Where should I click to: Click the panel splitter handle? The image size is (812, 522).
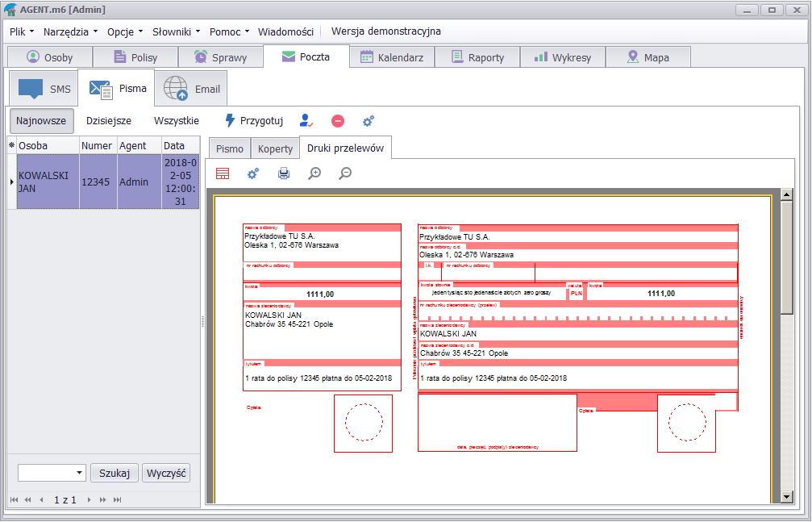tap(202, 321)
